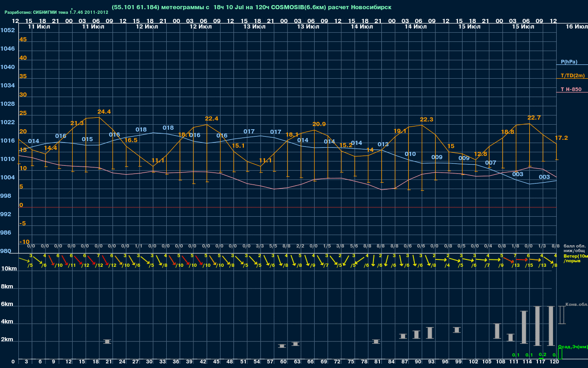Click the 20.9 temperature label
This screenshot has width=588, height=368.
[319, 124]
